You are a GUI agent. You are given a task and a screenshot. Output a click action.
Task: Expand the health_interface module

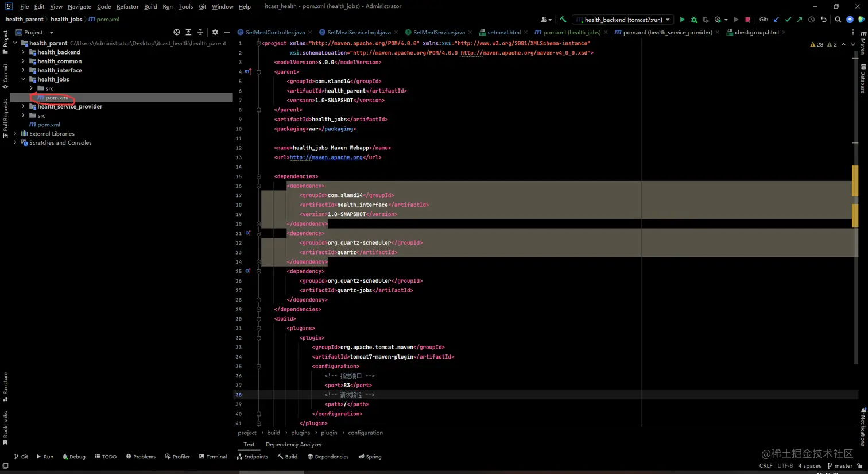tap(23, 70)
